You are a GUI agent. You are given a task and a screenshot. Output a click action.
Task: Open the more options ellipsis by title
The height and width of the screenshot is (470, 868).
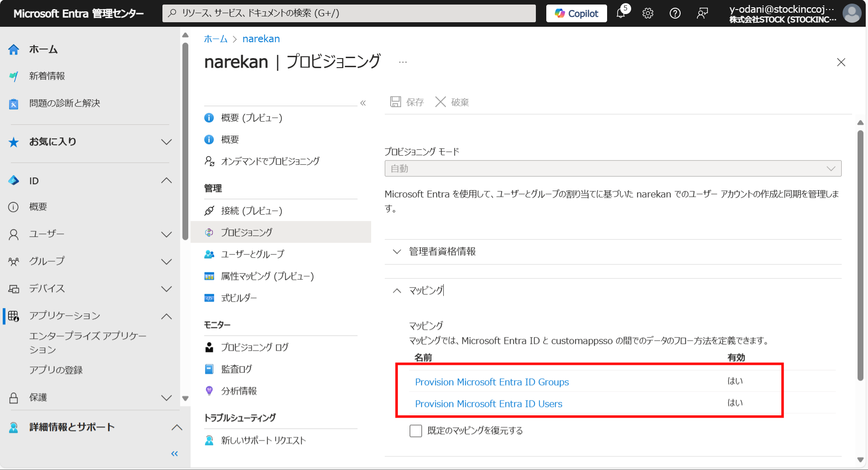(x=403, y=62)
